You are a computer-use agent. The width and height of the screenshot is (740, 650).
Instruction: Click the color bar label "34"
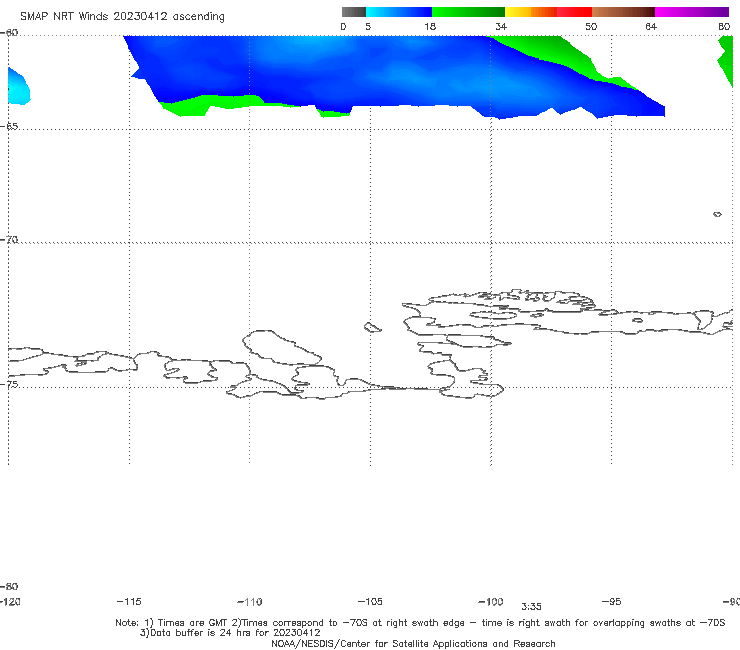(x=501, y=27)
